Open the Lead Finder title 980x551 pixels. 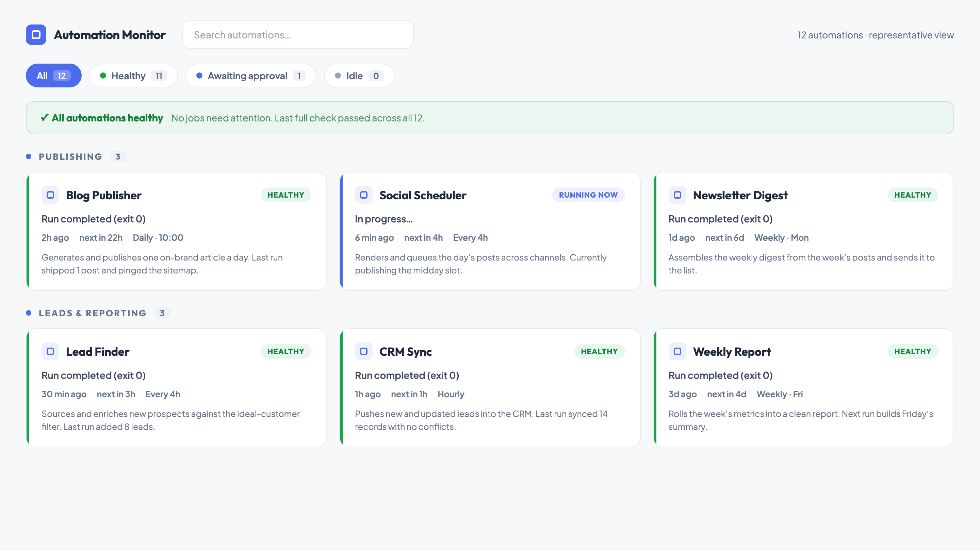click(x=97, y=351)
